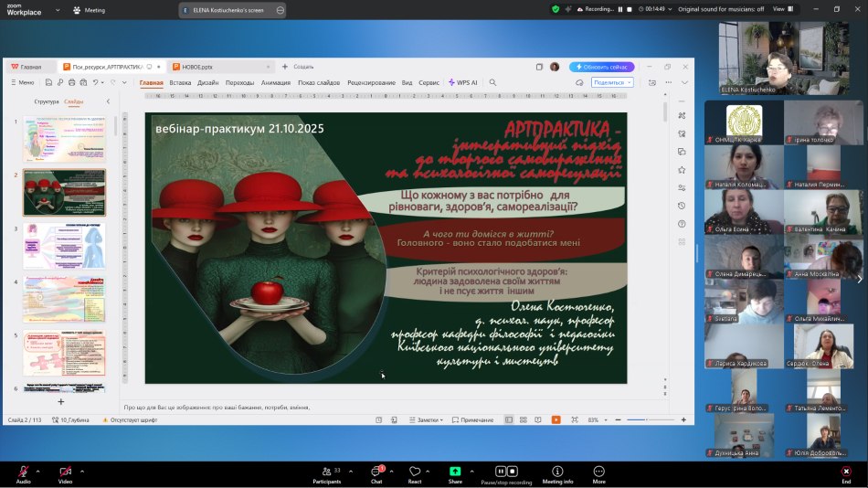Toggle Original sound for musicians

point(721,9)
